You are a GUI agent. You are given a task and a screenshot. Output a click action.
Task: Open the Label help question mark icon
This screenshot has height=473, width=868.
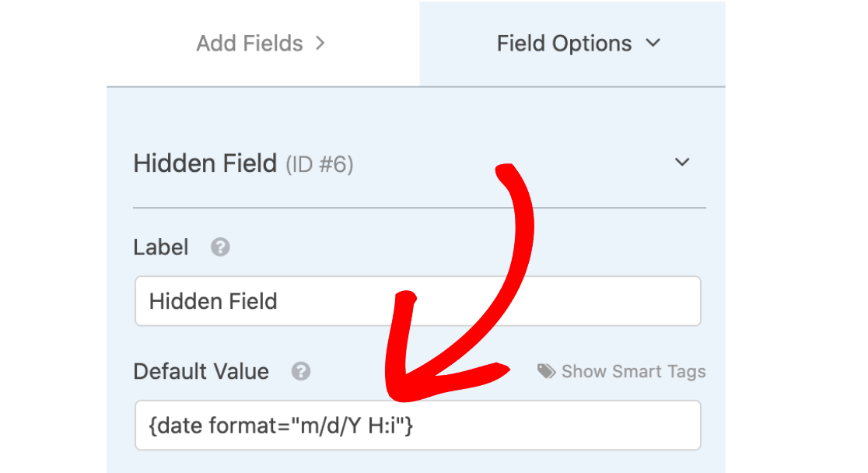(220, 247)
